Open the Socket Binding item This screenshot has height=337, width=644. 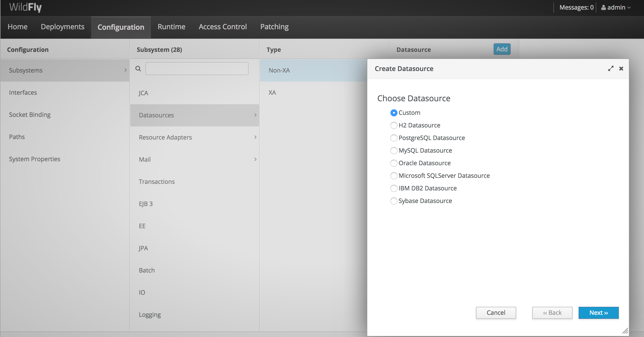point(65,115)
